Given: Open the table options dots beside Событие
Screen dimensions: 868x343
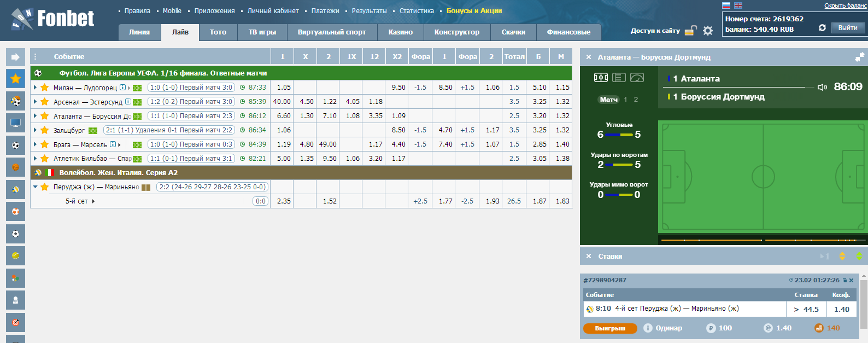Looking at the screenshot, I should click(36, 56).
